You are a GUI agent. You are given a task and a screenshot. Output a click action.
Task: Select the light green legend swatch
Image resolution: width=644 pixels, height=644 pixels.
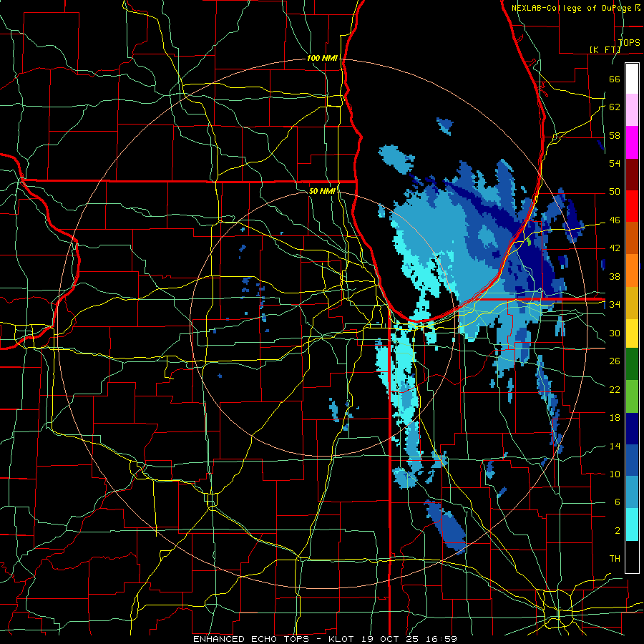(632, 396)
